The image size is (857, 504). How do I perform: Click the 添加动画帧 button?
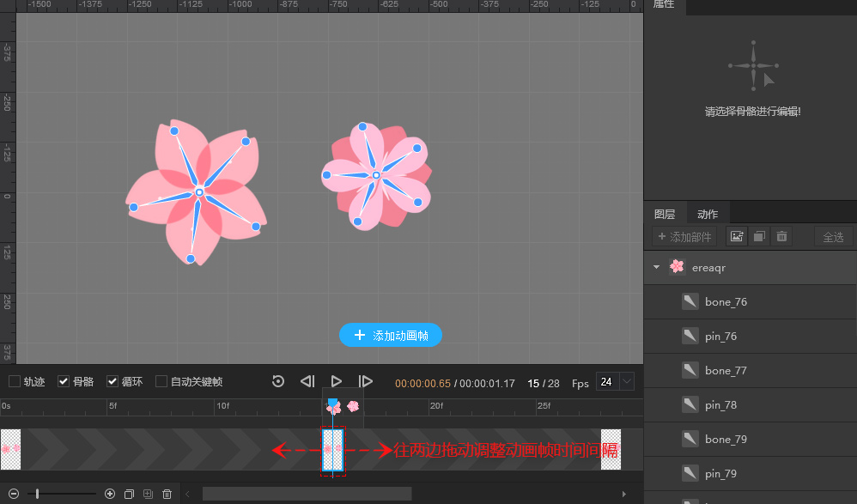click(391, 336)
